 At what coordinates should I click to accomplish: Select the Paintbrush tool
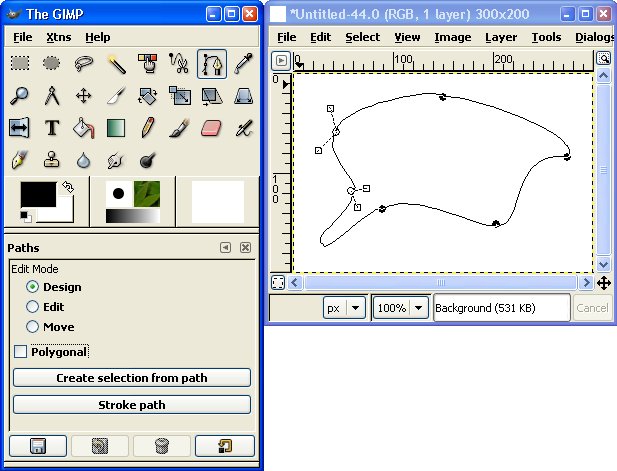click(180, 128)
